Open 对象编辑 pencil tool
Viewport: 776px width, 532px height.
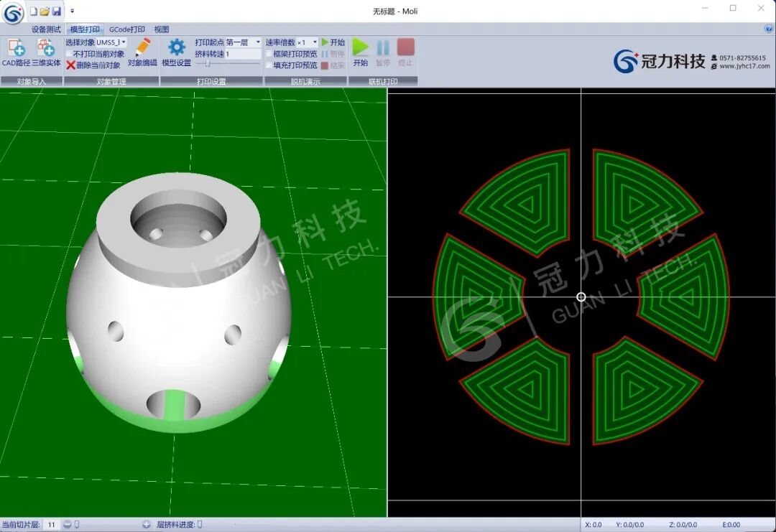[142, 52]
